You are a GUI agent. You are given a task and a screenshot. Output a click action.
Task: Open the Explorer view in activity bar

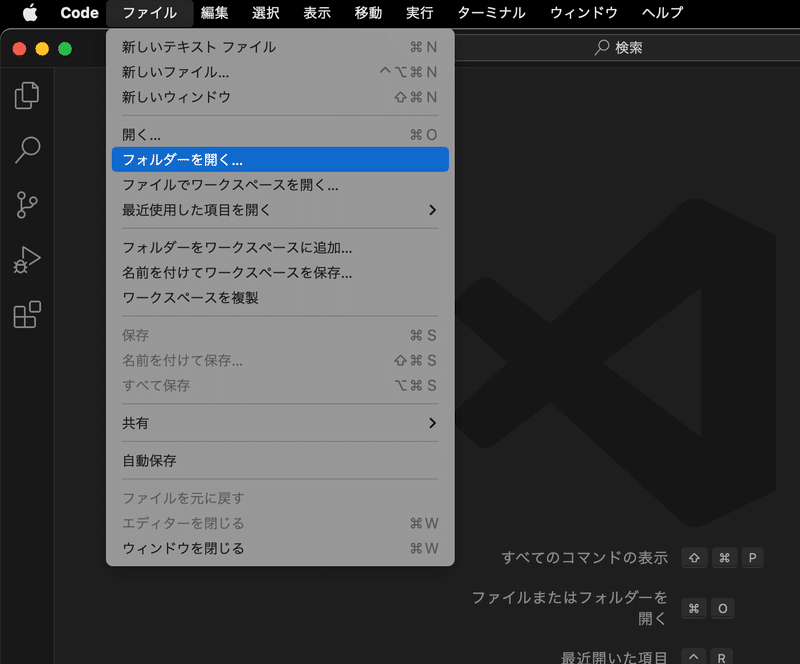coord(27,95)
